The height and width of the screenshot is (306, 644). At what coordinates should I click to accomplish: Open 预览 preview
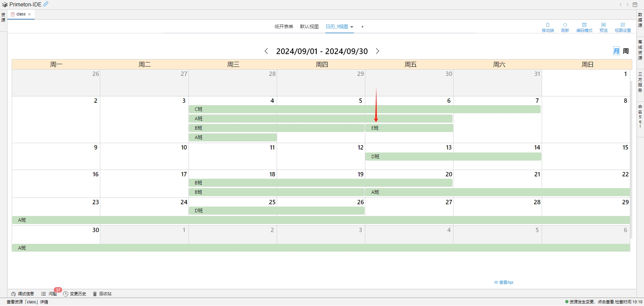coord(603,27)
